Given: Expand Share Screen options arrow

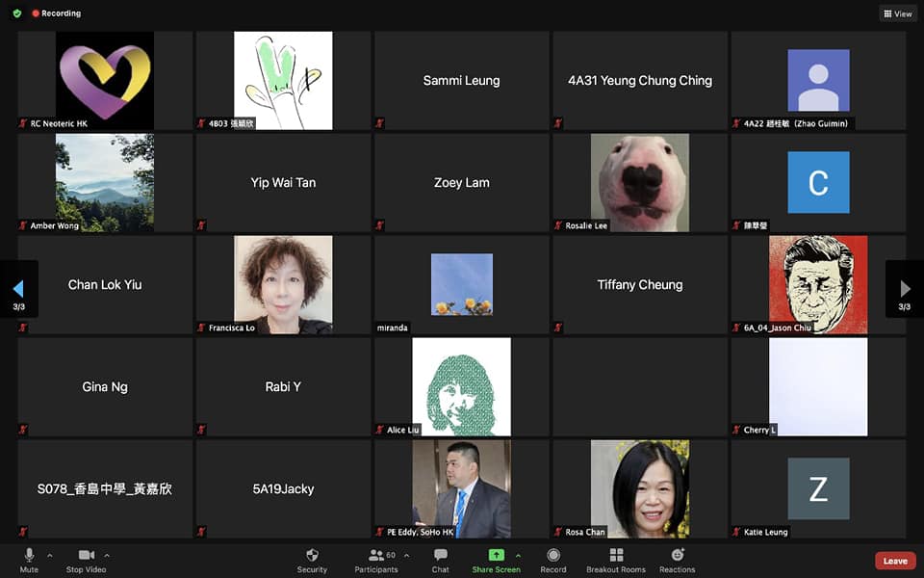Looking at the screenshot, I should coord(518,556).
